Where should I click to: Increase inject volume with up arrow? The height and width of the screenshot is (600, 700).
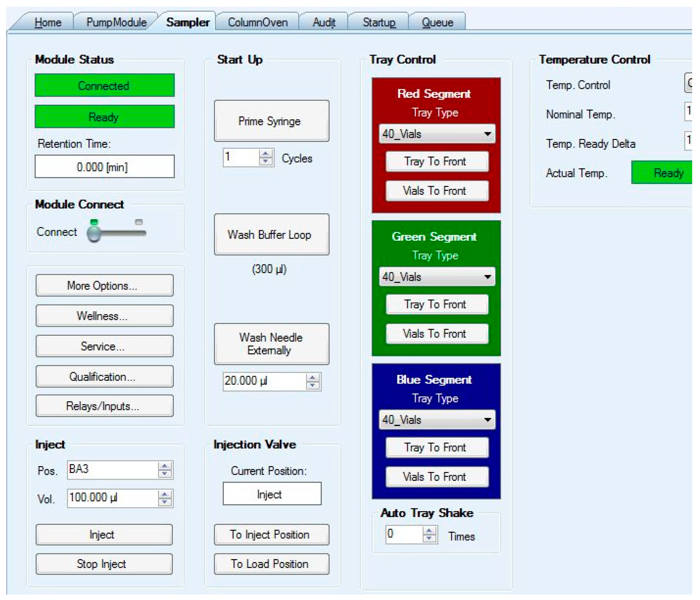165,495
